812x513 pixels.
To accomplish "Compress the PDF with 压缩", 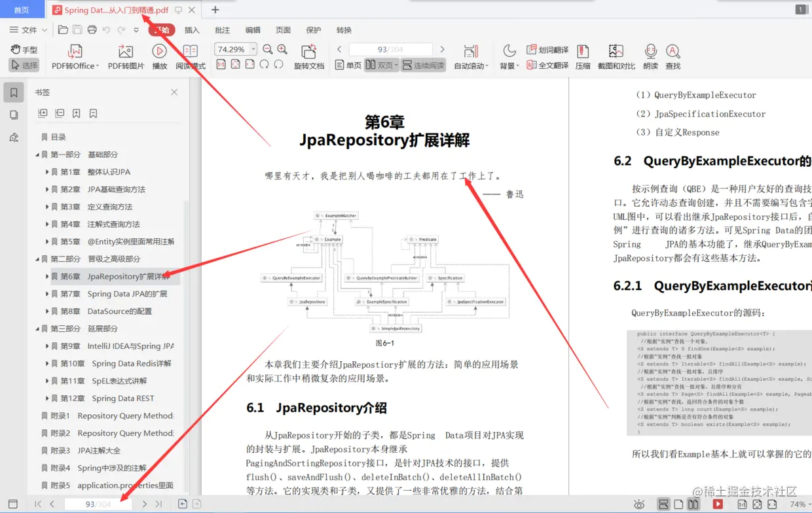I will tap(583, 57).
